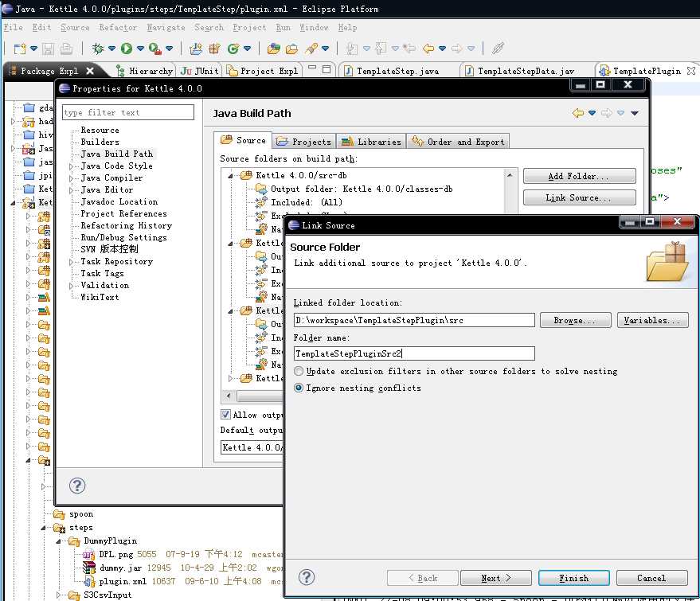The width and height of the screenshot is (700, 601).
Task: Close the Package Explorer tab
Action: (90, 71)
